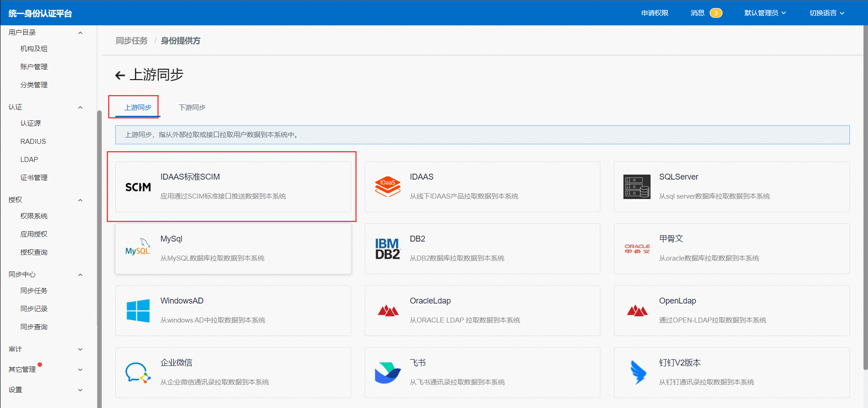Switch to the 下游同步 tab
This screenshot has height=408, width=868.
point(192,108)
